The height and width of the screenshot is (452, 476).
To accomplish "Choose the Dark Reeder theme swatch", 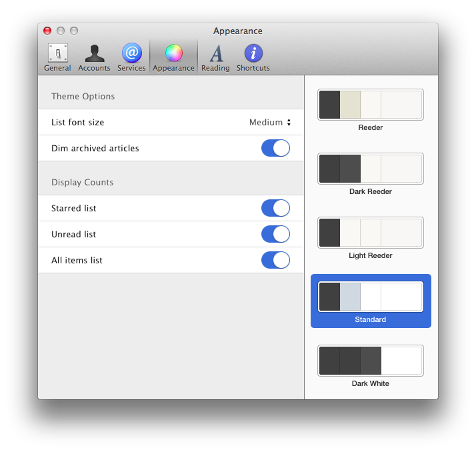I will click(x=371, y=169).
